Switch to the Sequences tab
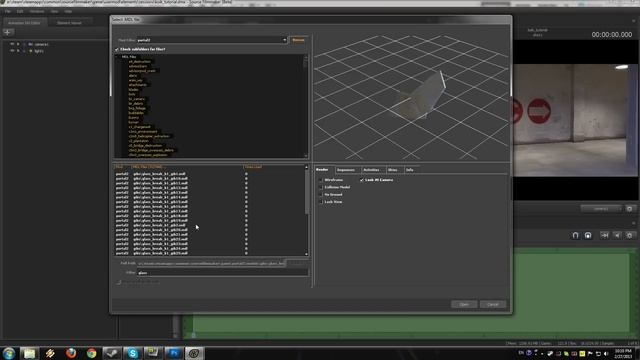This screenshot has height=360, width=640. coord(346,170)
